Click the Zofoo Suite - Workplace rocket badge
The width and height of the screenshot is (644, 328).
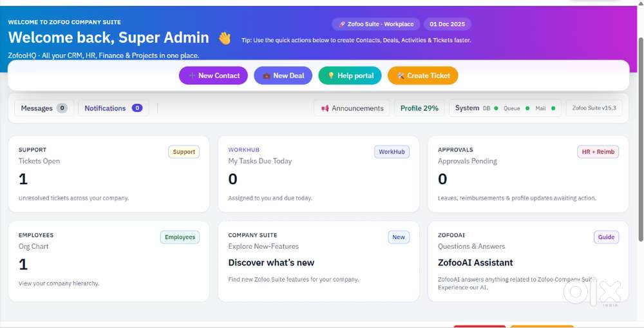coord(376,24)
